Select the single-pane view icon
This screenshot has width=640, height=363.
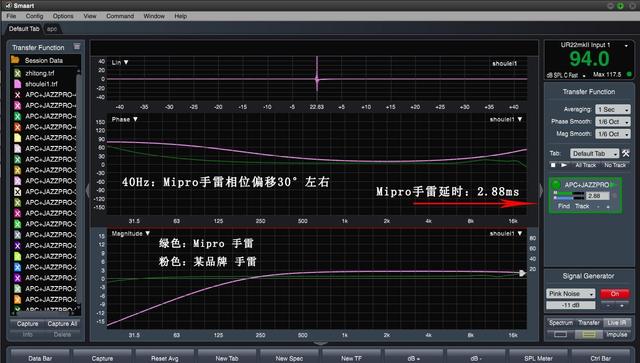click(560, 334)
